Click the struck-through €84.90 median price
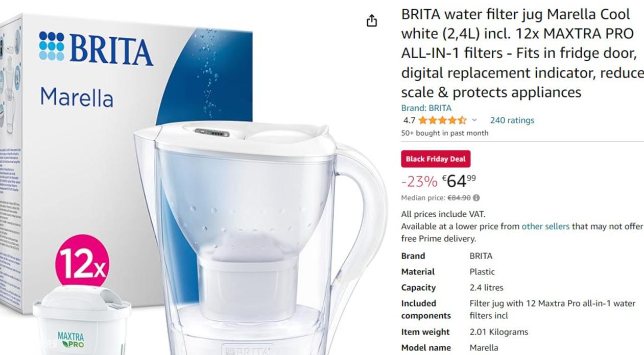Viewport: 644px width, 355px height. [459, 198]
